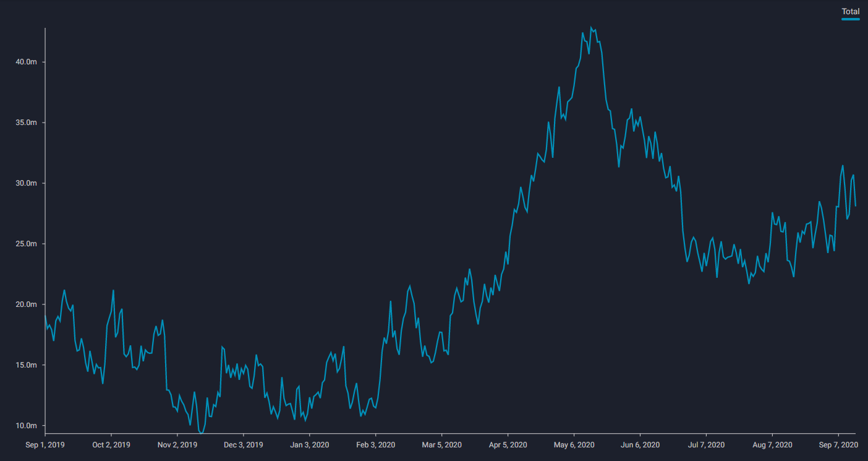
Task: Click the blue Total legend color line
Action: pyautogui.click(x=851, y=19)
